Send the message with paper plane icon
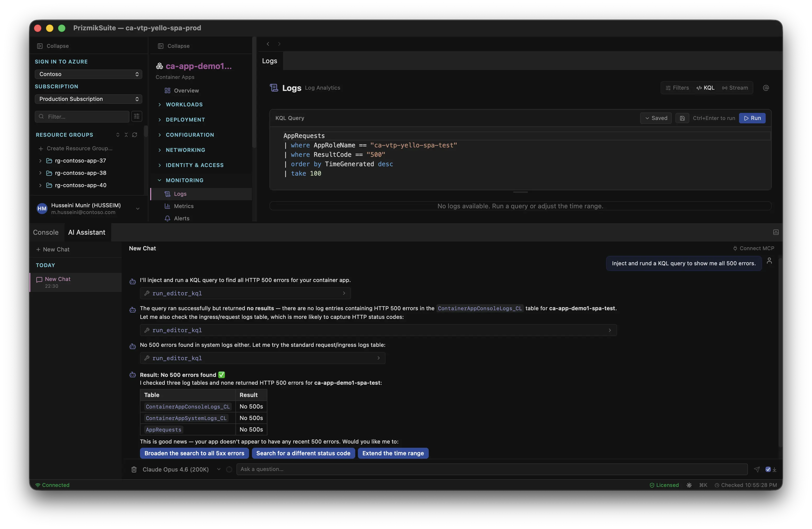 (x=757, y=469)
